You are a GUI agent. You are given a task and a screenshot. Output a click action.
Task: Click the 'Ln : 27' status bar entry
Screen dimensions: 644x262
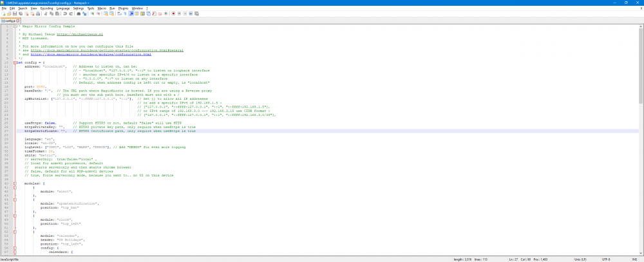point(513,259)
